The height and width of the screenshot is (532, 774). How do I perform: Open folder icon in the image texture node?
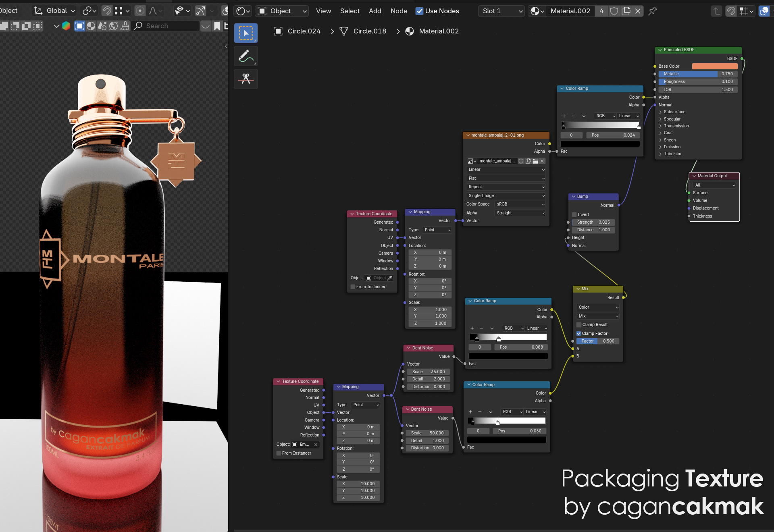click(x=535, y=161)
